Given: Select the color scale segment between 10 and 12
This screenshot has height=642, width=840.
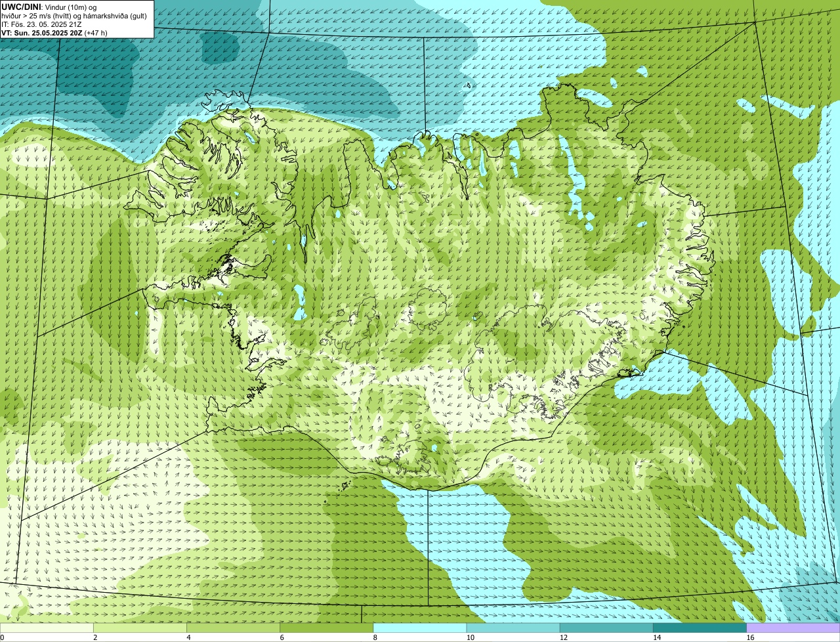Looking at the screenshot, I should click(513, 628).
